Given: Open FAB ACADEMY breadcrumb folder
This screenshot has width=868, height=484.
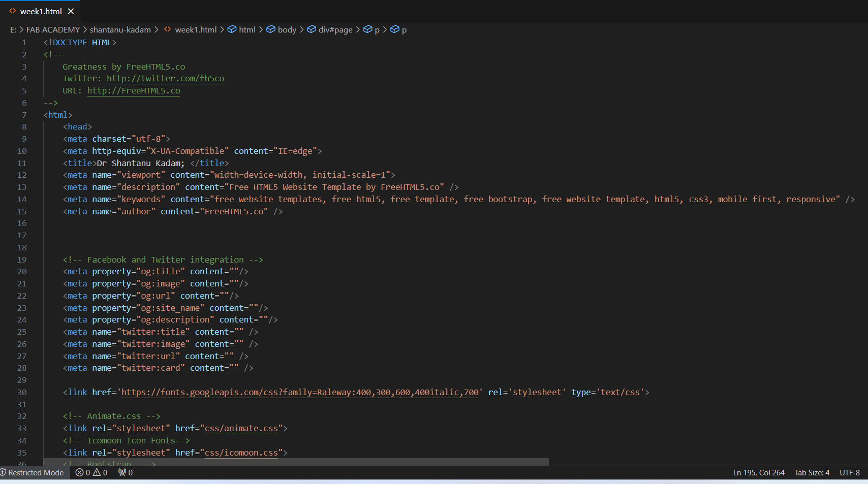Looking at the screenshot, I should (53, 29).
